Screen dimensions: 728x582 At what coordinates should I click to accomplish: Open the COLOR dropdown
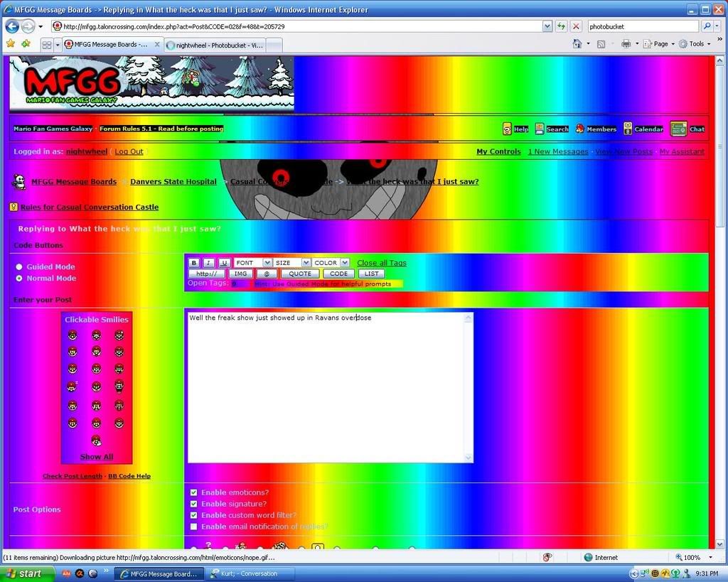coord(330,262)
